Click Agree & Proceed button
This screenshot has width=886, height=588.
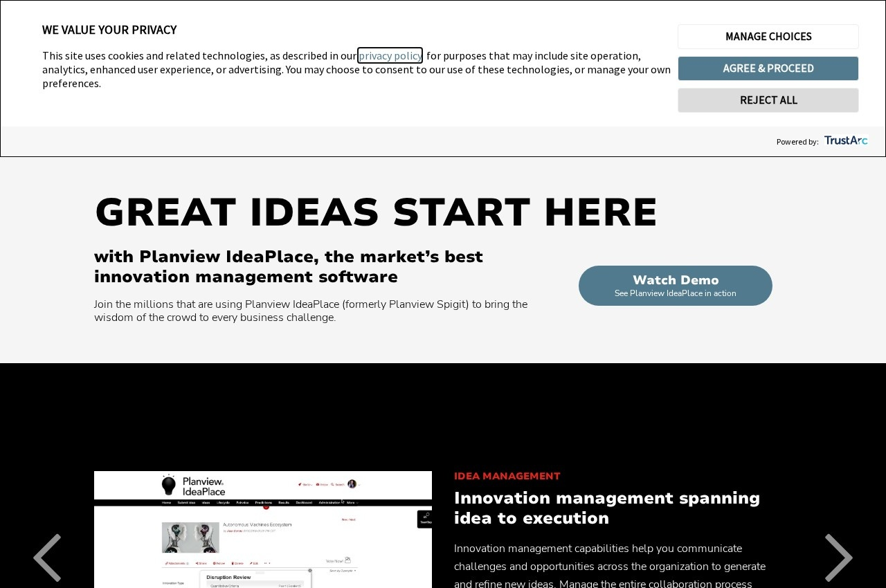tap(768, 68)
